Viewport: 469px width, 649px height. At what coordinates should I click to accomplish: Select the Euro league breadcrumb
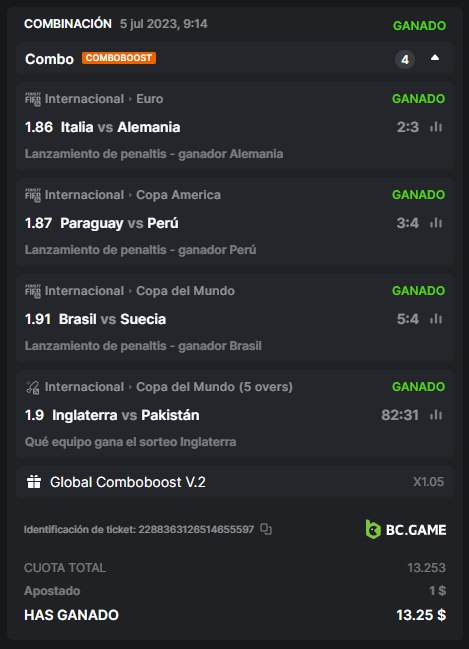point(149,99)
